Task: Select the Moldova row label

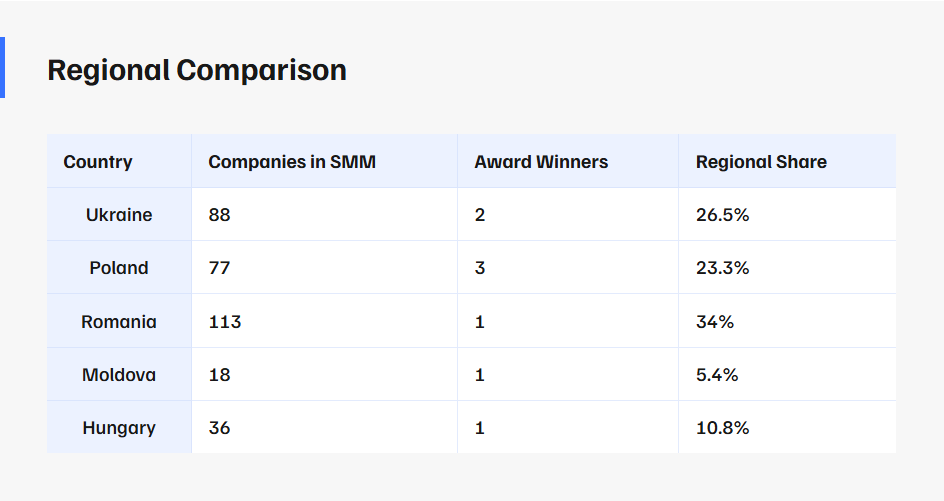Action: coord(119,375)
